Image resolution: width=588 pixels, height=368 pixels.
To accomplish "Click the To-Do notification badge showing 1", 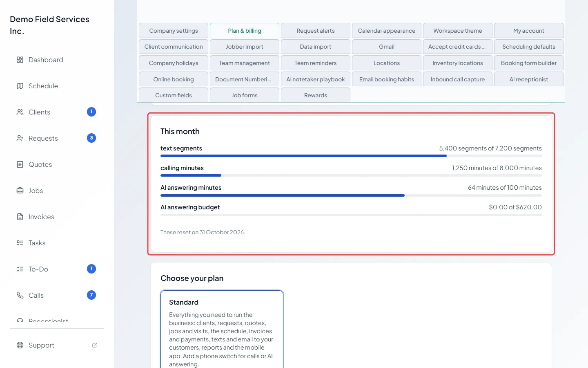I will (x=91, y=269).
